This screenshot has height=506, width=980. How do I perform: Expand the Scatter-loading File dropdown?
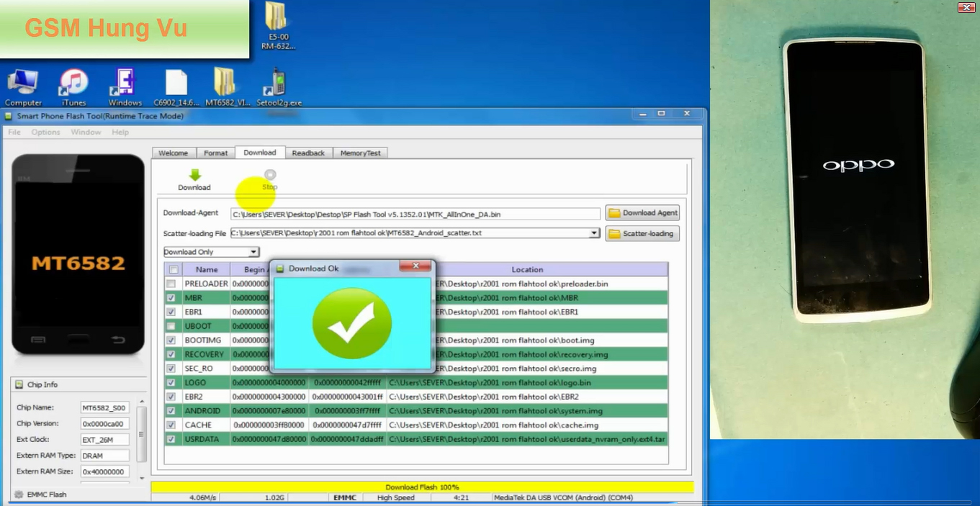(594, 232)
